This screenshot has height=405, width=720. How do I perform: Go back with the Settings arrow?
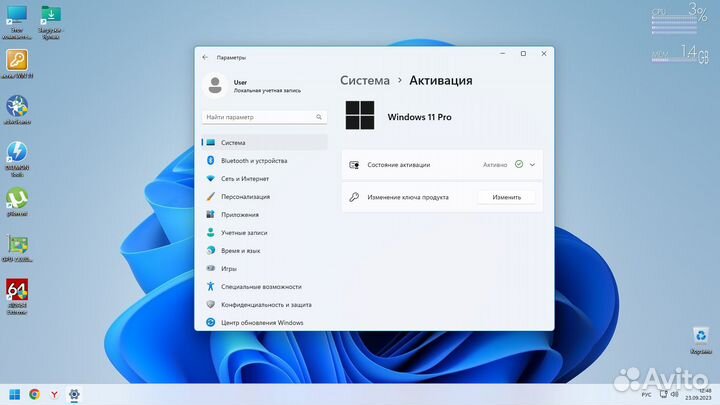(x=205, y=57)
